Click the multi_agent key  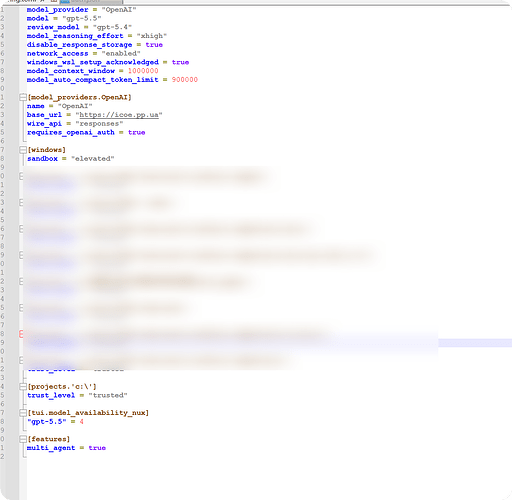point(51,448)
